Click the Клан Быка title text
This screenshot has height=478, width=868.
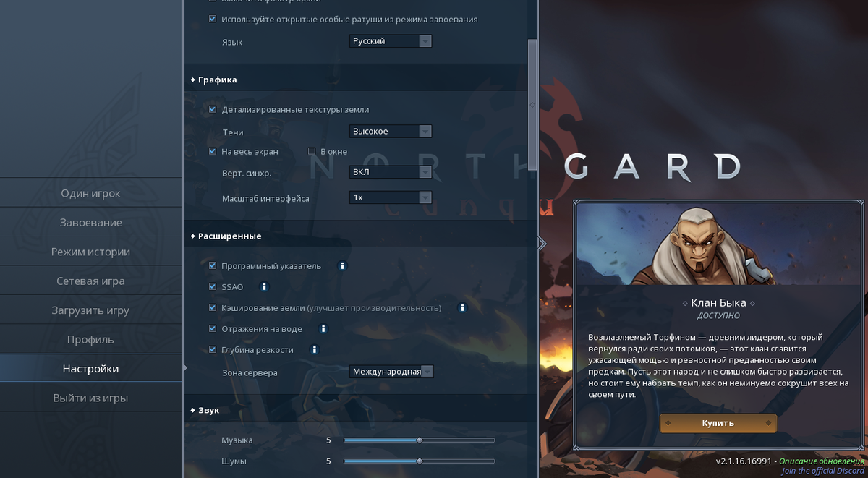click(x=718, y=303)
